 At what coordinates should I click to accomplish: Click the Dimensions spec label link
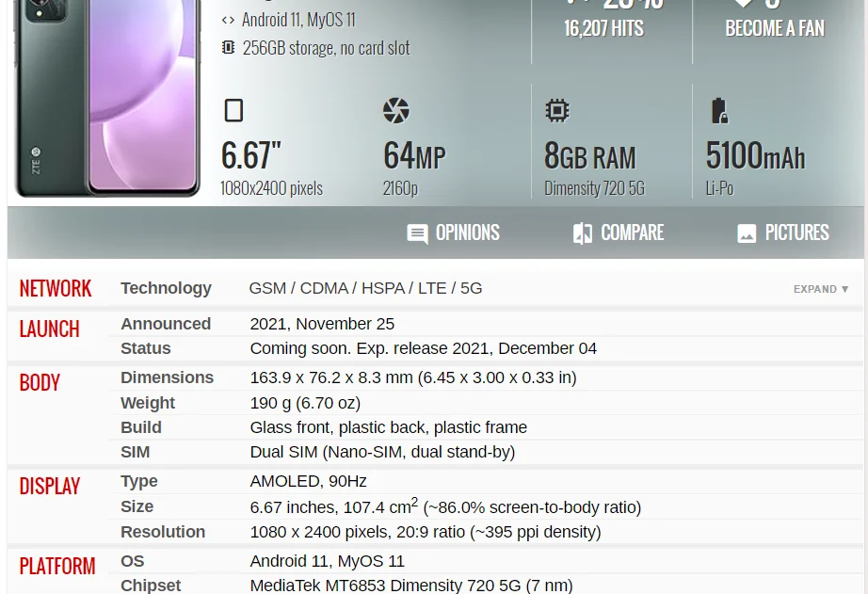[x=167, y=377]
